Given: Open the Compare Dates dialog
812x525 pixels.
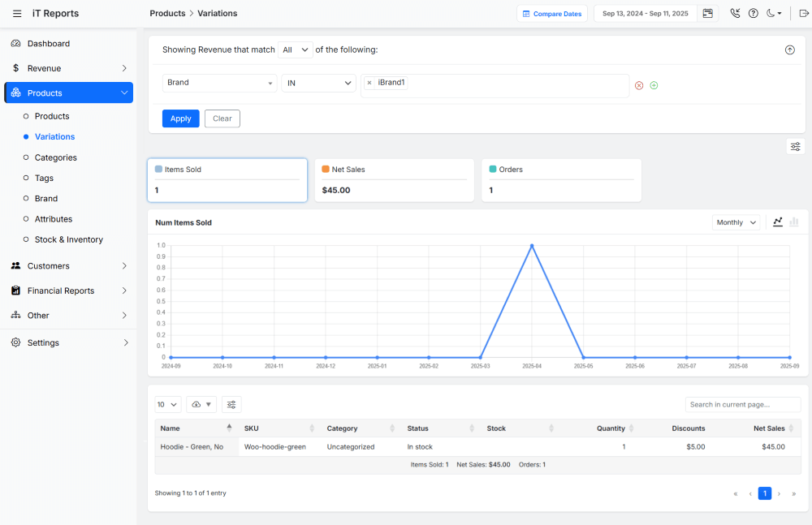Looking at the screenshot, I should point(552,13).
